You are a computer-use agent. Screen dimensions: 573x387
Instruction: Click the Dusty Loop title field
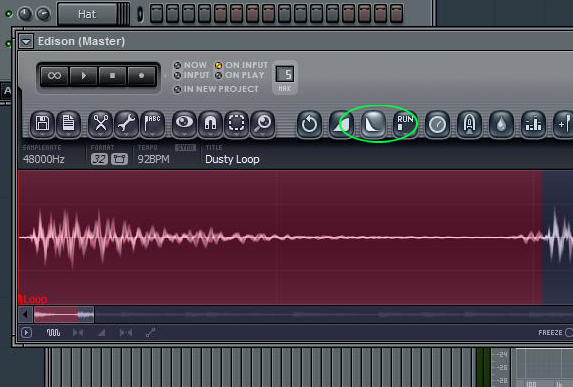point(232,159)
